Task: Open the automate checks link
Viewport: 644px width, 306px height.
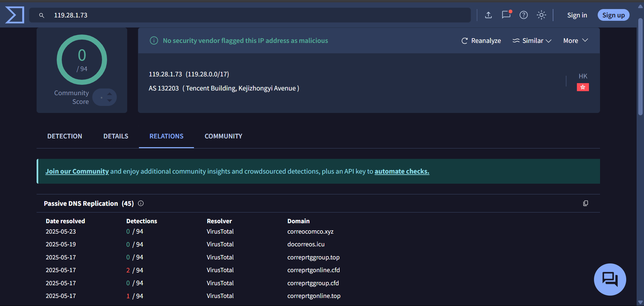Action: coord(402,171)
